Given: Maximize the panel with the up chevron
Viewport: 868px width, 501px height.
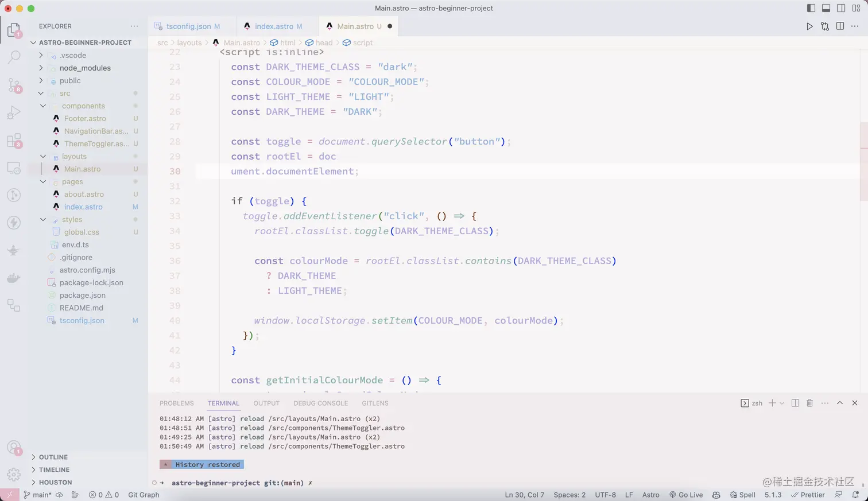Looking at the screenshot, I should (840, 403).
